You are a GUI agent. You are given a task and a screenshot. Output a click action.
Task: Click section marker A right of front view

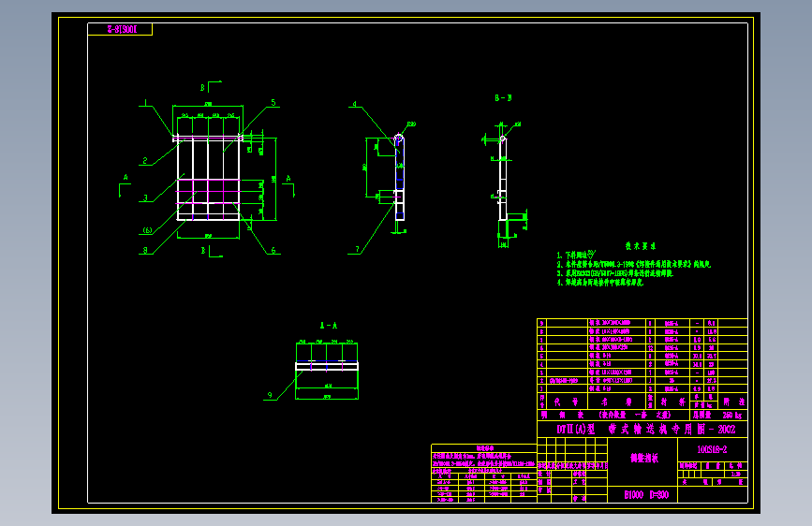coord(288,179)
